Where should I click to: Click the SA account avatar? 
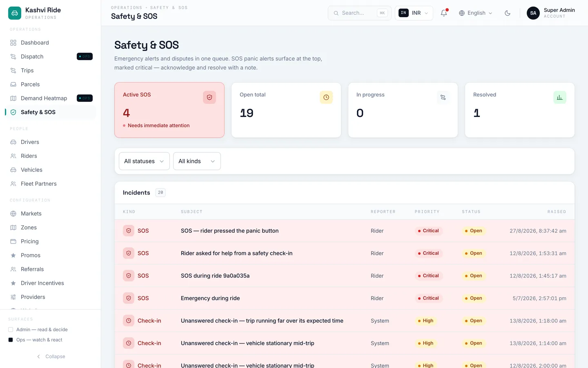point(533,13)
